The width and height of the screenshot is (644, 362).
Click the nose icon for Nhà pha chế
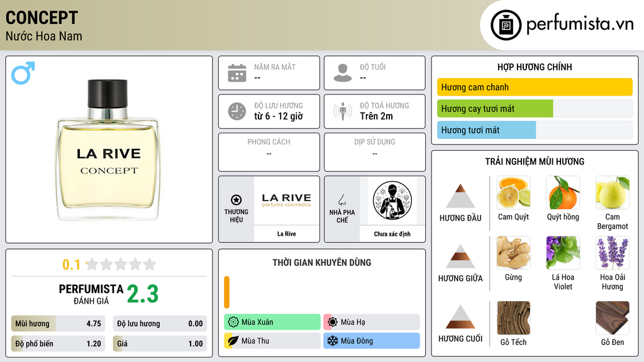tap(341, 200)
